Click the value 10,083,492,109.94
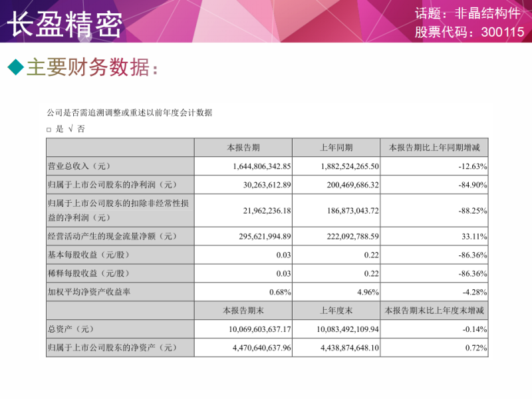This screenshot has width=532, height=399. click(348, 329)
